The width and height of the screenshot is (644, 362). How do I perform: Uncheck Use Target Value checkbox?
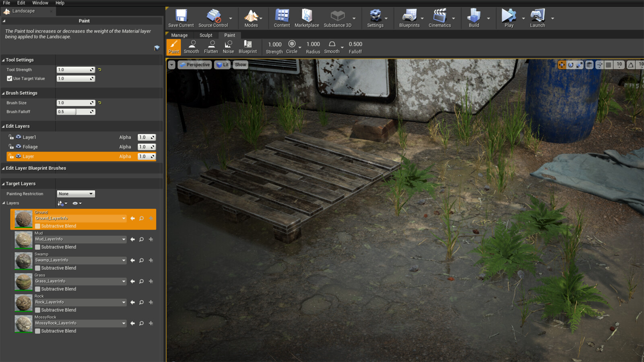tap(9, 78)
